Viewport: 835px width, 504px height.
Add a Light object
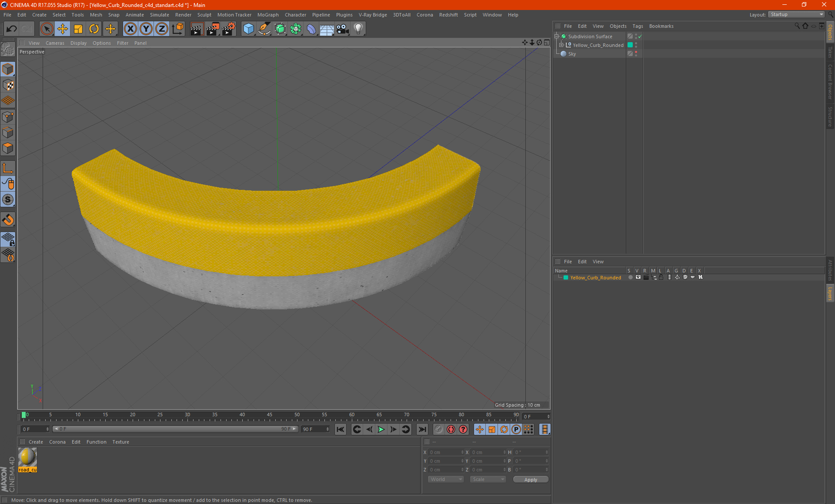click(x=358, y=29)
